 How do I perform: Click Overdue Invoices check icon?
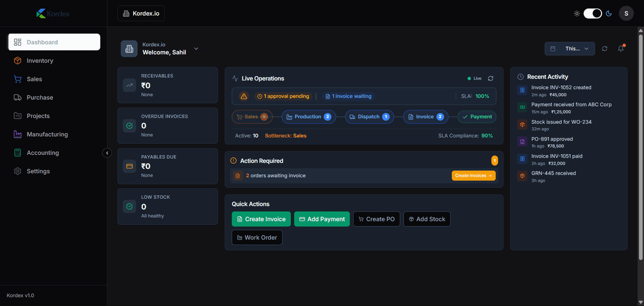(x=129, y=125)
